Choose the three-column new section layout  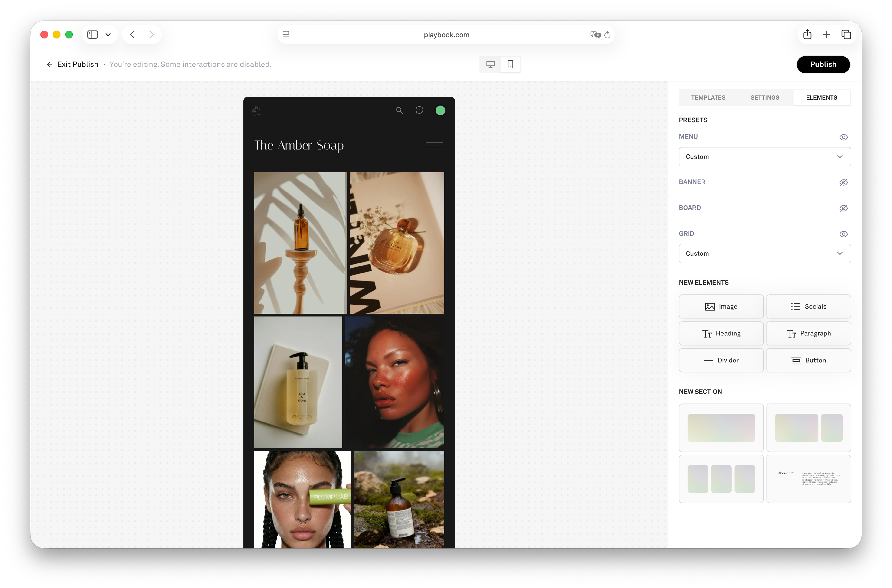(x=721, y=479)
